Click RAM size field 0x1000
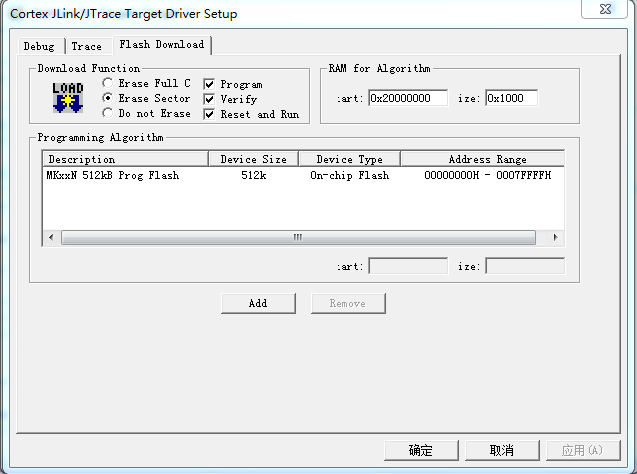This screenshot has width=637, height=474. 511,98
